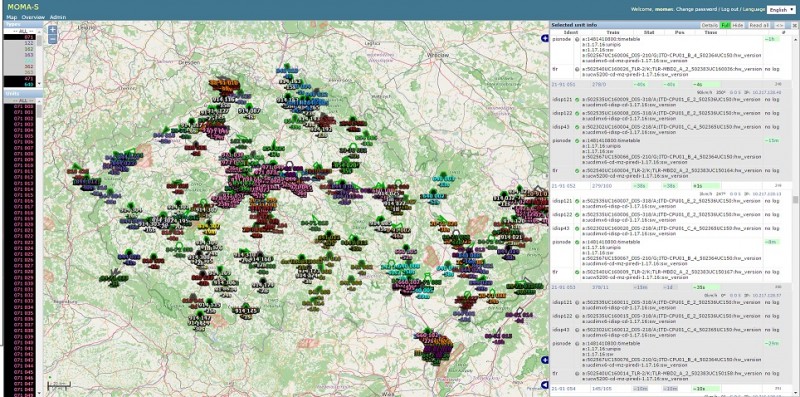Open the English language dropdown
The height and width of the screenshot is (397, 800).
tap(781, 10)
